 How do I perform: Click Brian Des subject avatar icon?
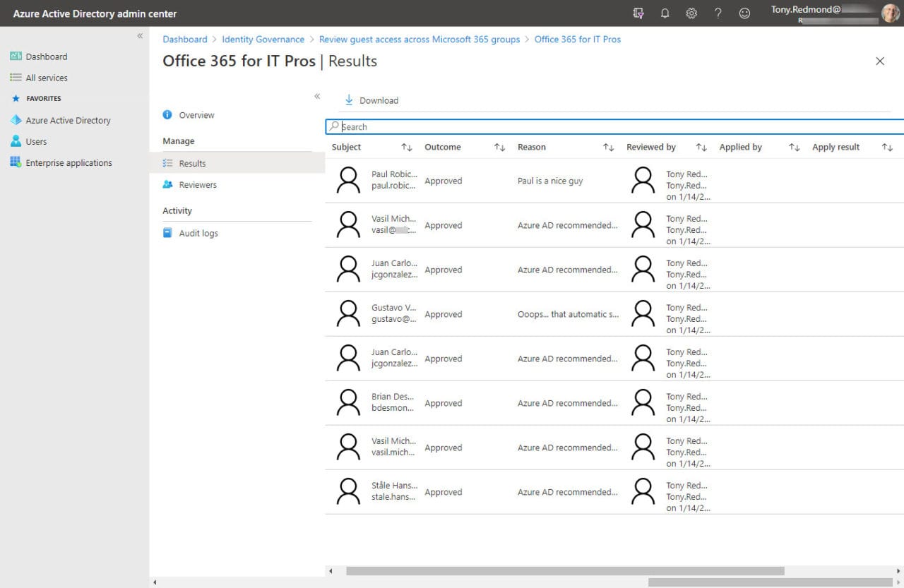click(x=348, y=403)
